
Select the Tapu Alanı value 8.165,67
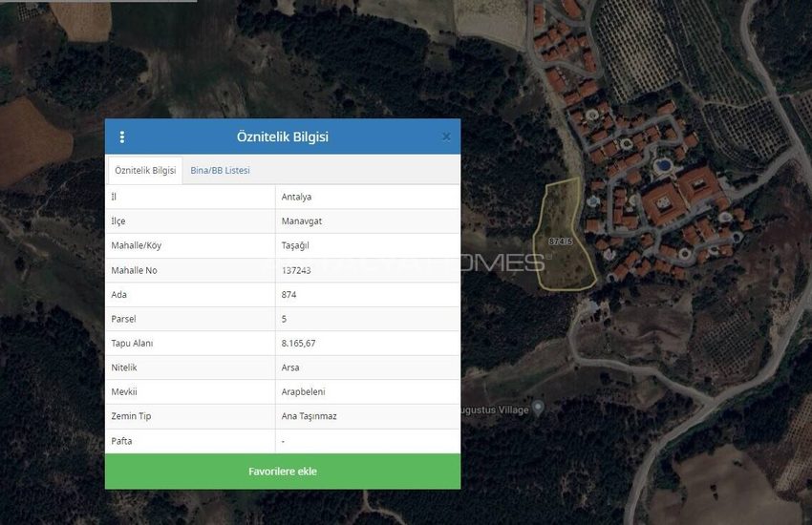pos(298,343)
